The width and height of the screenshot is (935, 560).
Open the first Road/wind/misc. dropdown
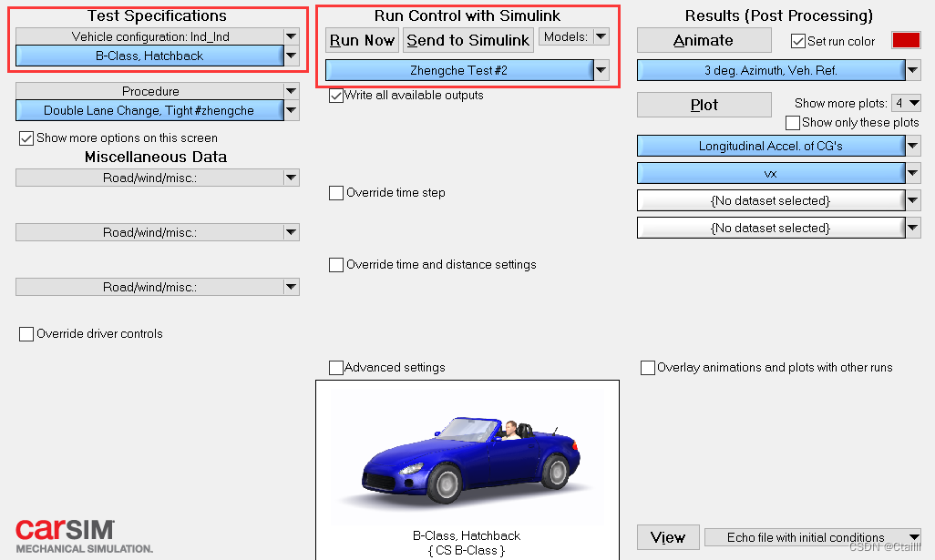click(x=157, y=178)
